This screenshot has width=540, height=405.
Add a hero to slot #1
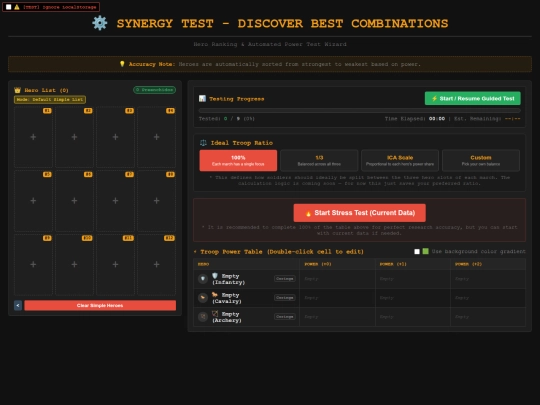pyautogui.click(x=33, y=137)
